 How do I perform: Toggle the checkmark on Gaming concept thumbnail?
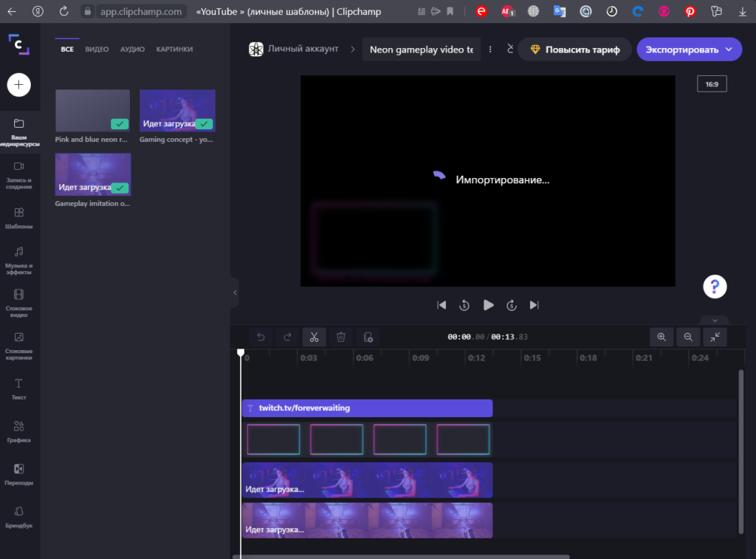pyautogui.click(x=204, y=124)
